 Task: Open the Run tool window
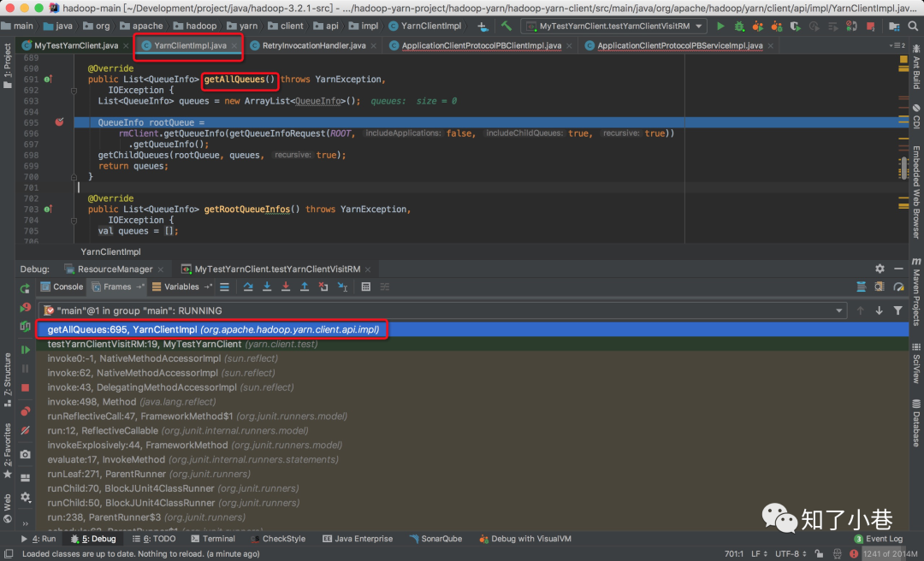(38, 539)
